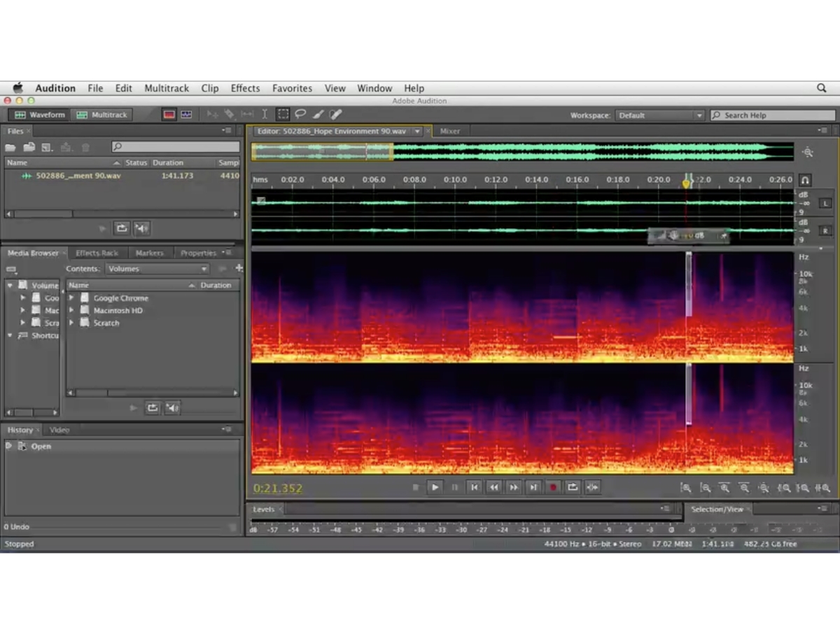Switch to Waveform view
Screen dimensions: 840x630
coord(40,115)
